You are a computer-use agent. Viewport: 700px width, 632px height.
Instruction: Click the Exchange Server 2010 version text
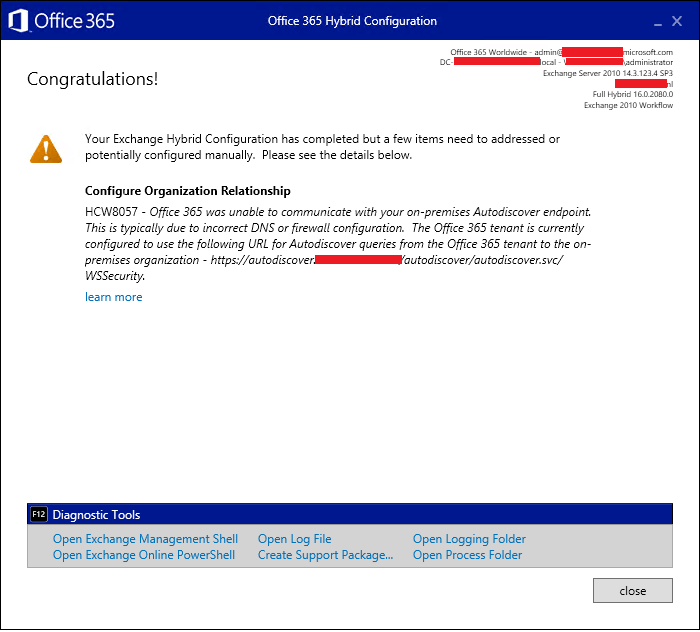pyautogui.click(x=607, y=73)
